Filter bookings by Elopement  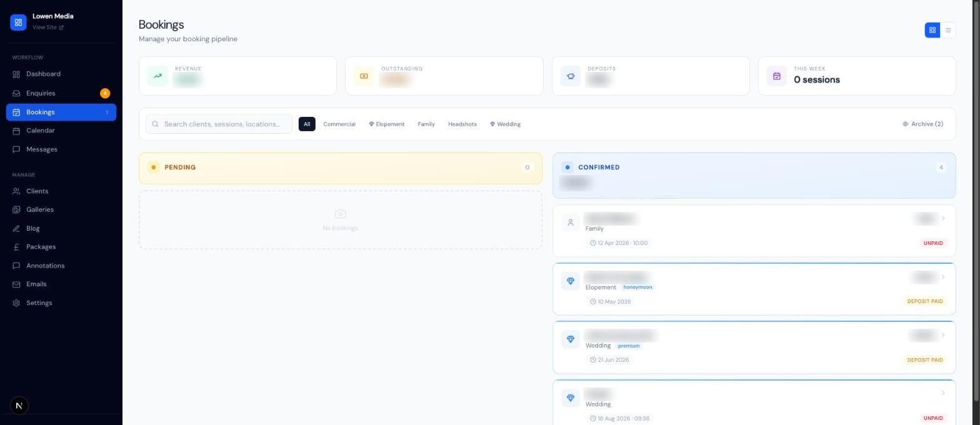[387, 124]
